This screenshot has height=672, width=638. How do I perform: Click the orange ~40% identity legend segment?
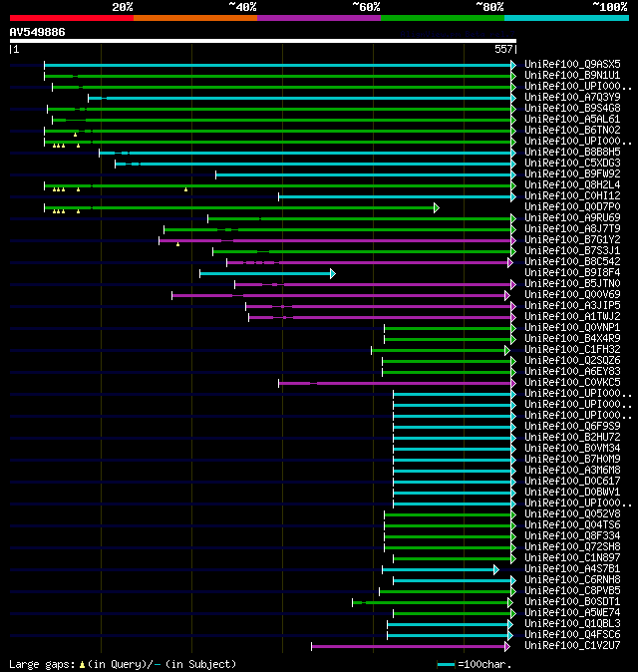(195, 18)
